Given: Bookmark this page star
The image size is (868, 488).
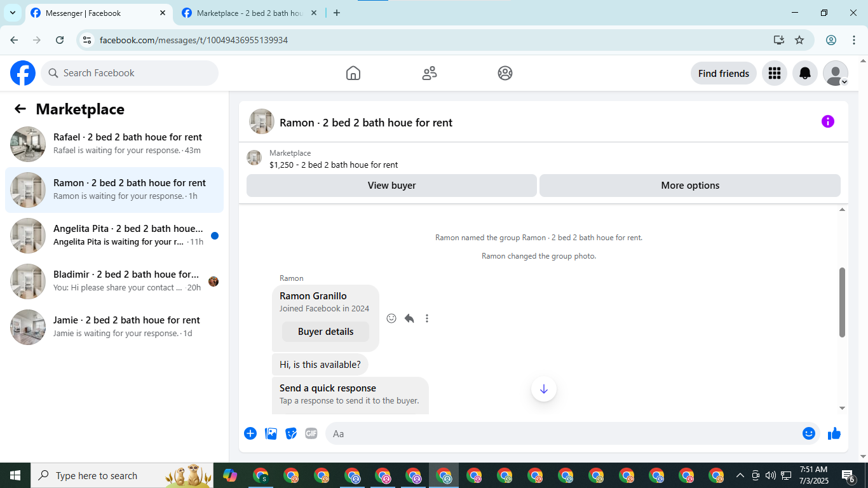Looking at the screenshot, I should click(x=799, y=40).
